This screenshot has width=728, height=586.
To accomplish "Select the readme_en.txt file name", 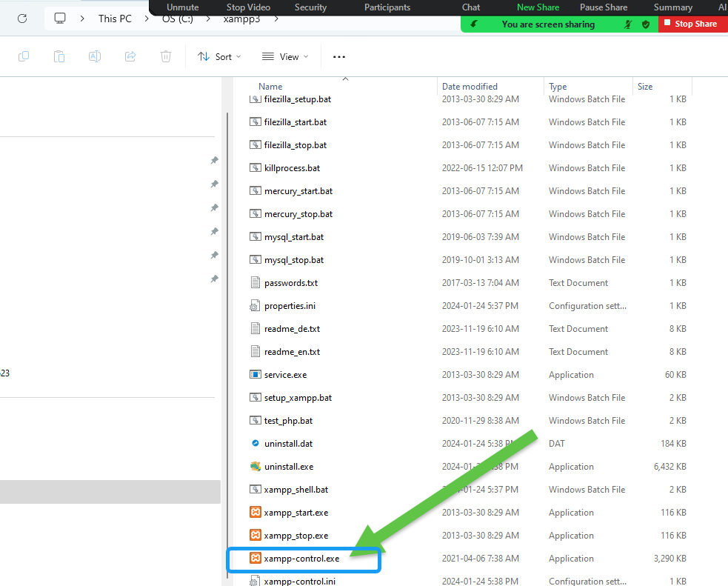I will tap(292, 351).
